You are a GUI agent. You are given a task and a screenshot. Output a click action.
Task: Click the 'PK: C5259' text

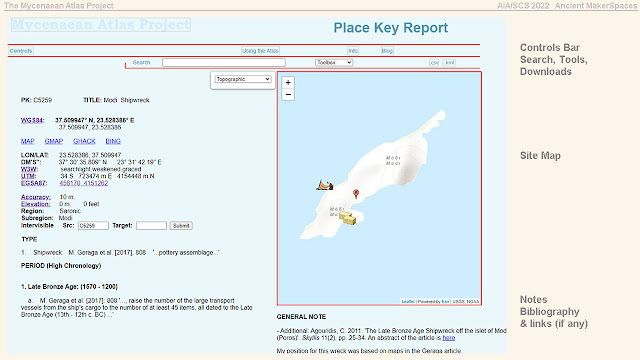(x=36, y=100)
